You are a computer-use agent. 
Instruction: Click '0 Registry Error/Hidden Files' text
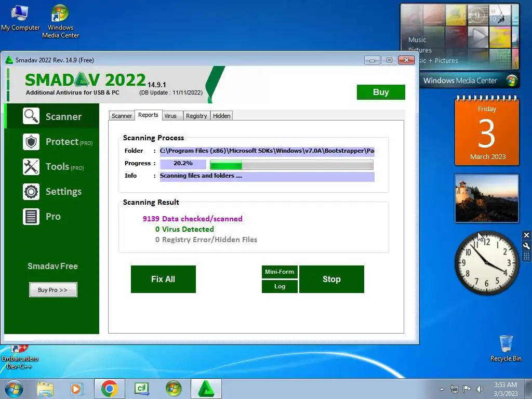tap(206, 240)
